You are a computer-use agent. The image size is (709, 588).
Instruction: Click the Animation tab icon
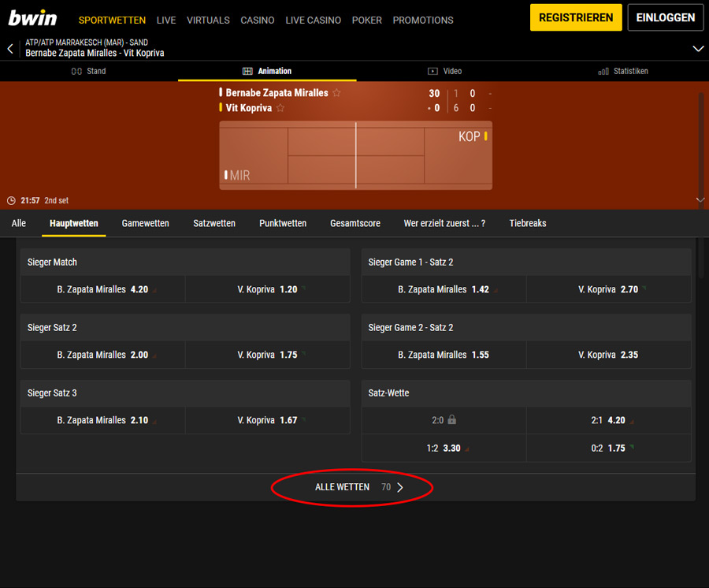[x=247, y=71]
